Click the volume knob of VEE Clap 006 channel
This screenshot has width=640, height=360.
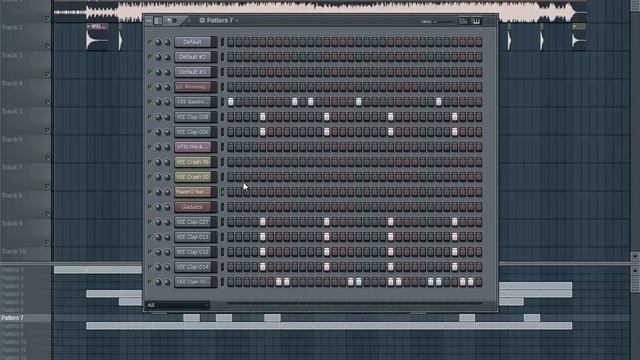(167, 132)
